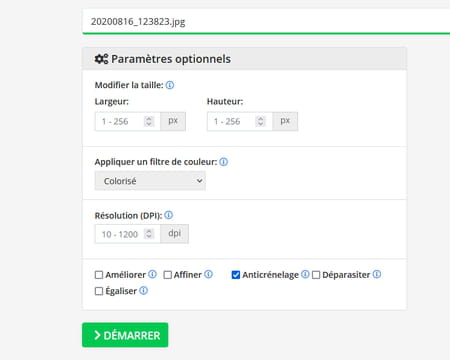The width and height of the screenshot is (450, 360).
Task: Open info icon beside Modifier la taille
Action: click(x=170, y=85)
